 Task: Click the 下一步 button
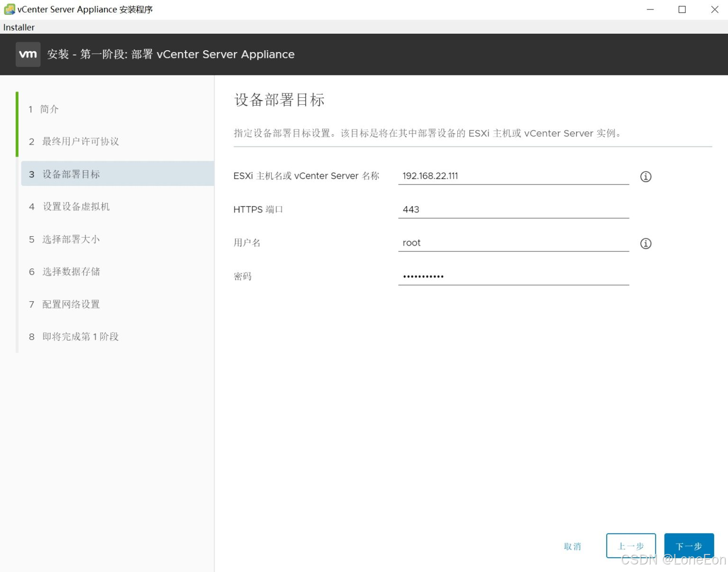tap(689, 546)
